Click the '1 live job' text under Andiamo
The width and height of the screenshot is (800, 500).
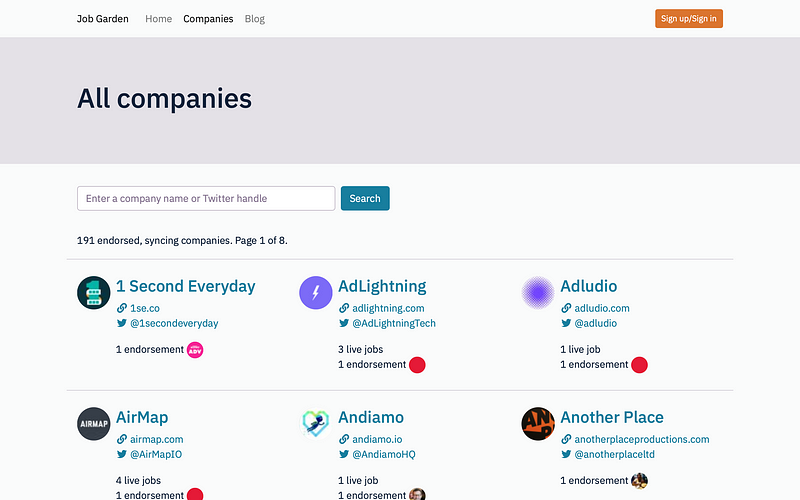(x=358, y=481)
